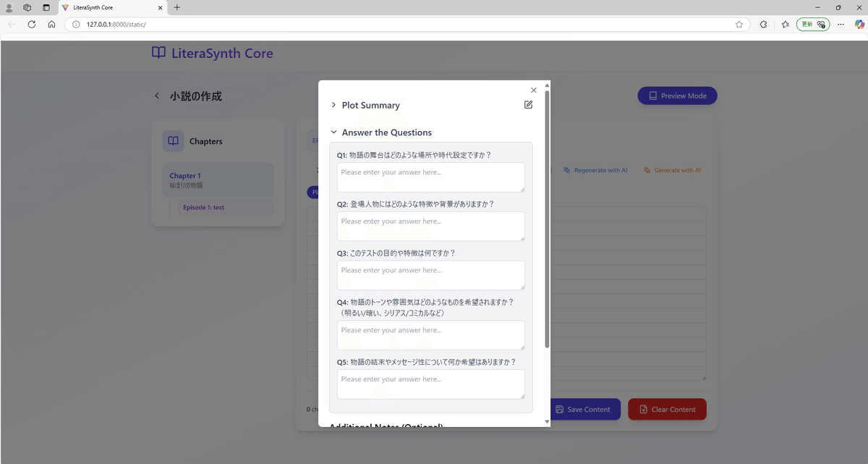Click the Q1 answer text box
868x464 pixels.
(430, 177)
